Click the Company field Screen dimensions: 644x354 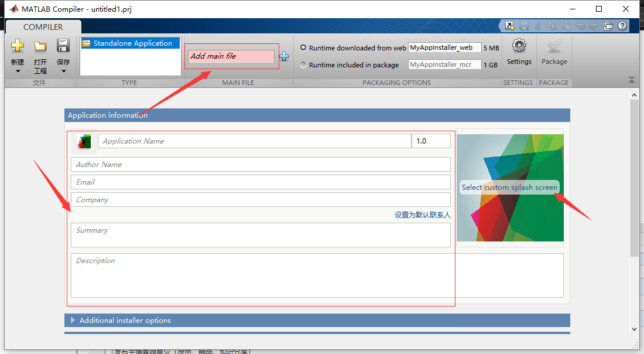click(261, 200)
